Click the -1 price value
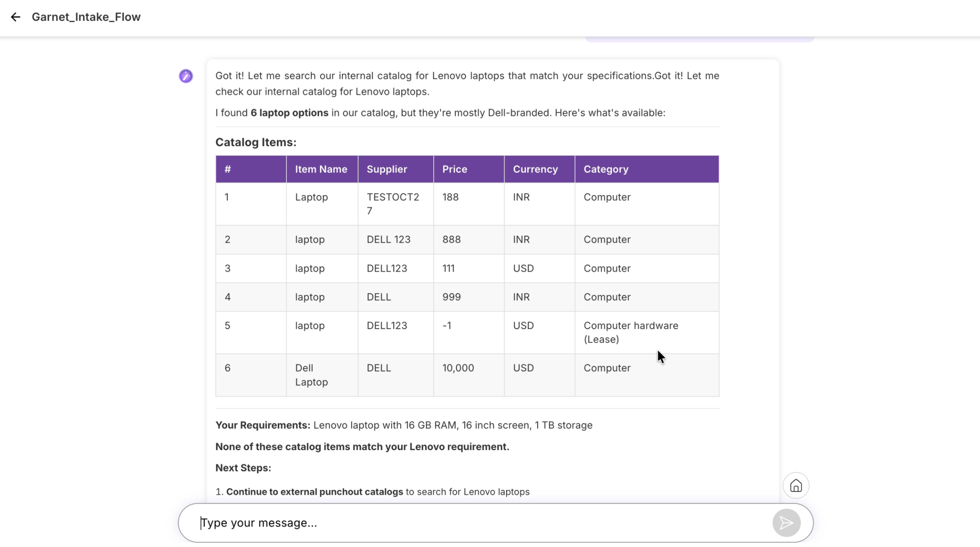 pyautogui.click(x=446, y=326)
